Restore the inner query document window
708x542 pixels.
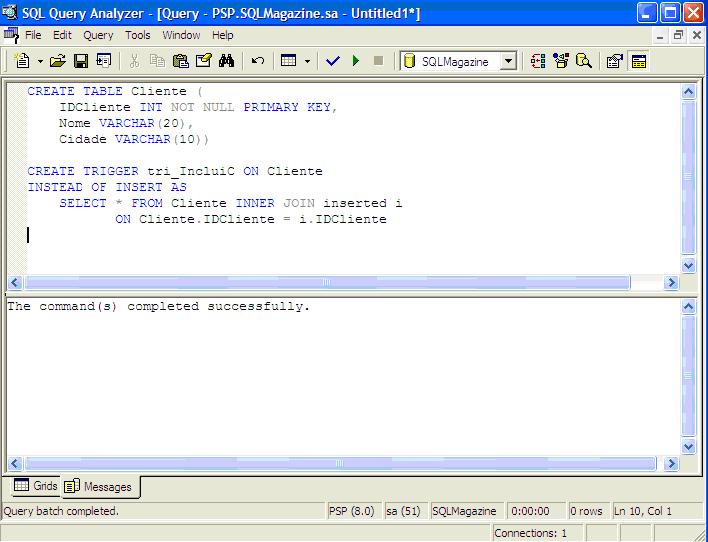(x=678, y=36)
